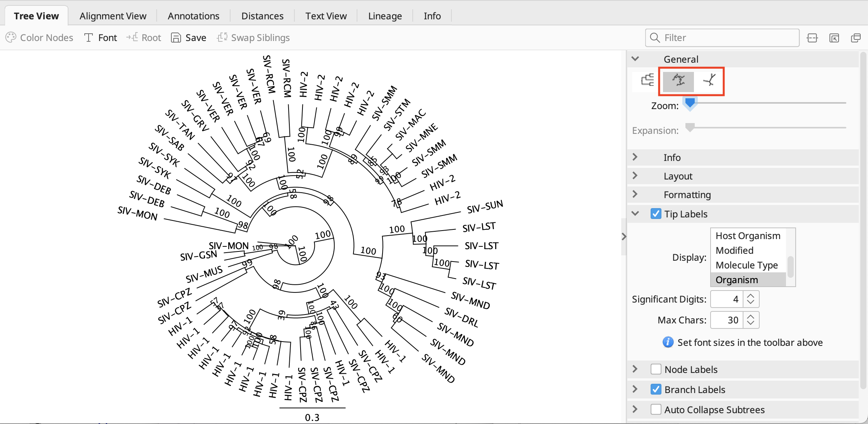The image size is (868, 424).
Task: Click the Color Nodes palette icon
Action: pyautogui.click(x=11, y=38)
